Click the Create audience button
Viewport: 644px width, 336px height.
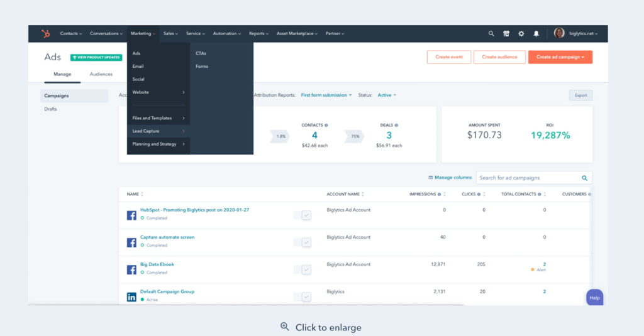pyautogui.click(x=499, y=57)
